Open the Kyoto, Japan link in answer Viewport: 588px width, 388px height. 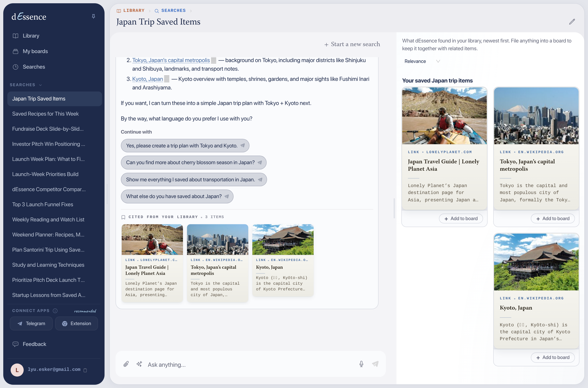pos(147,79)
